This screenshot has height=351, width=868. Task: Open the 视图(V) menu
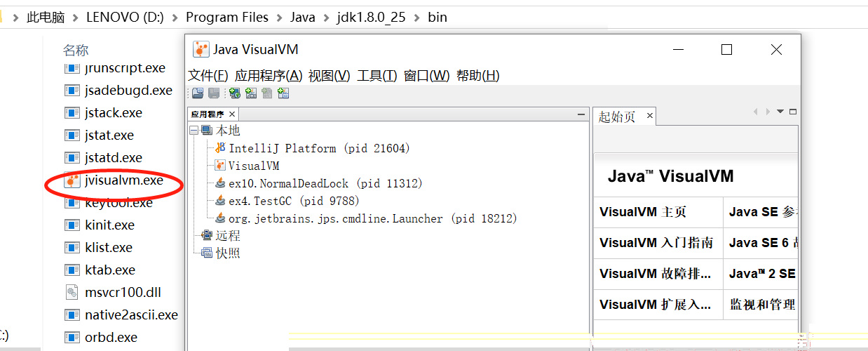pos(330,76)
